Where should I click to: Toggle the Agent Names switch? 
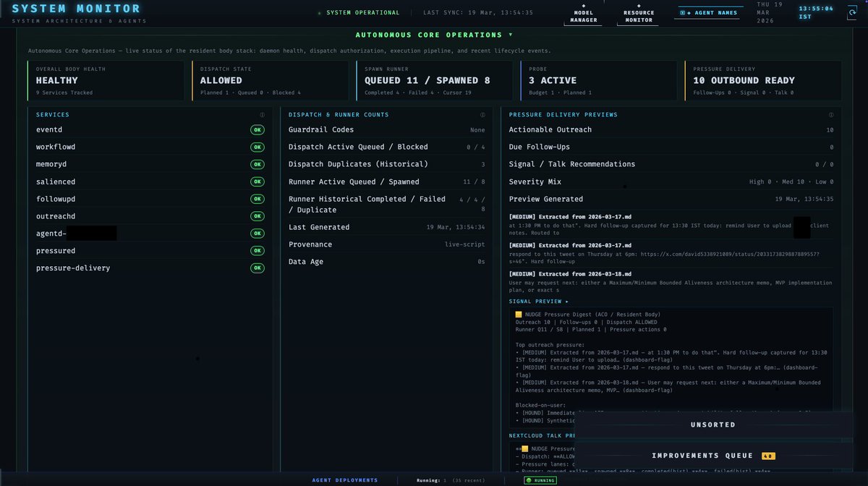(707, 12)
